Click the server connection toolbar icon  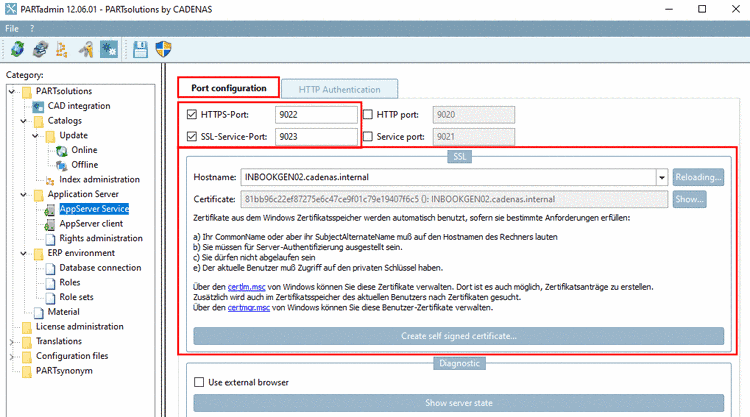tap(40, 49)
